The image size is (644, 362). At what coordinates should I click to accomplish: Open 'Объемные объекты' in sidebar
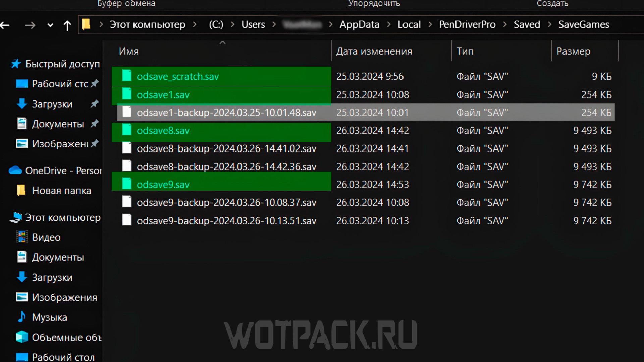click(x=67, y=337)
